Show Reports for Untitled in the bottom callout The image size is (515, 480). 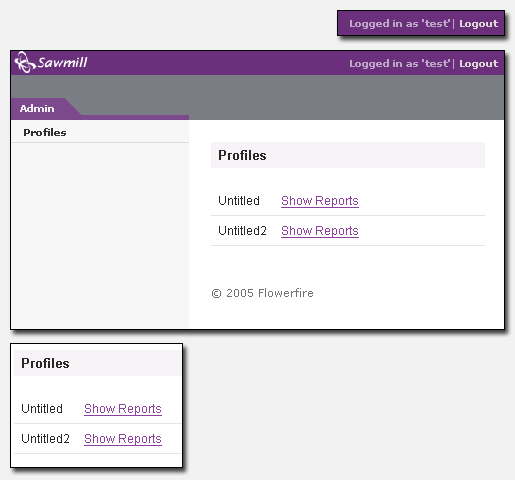(123, 409)
